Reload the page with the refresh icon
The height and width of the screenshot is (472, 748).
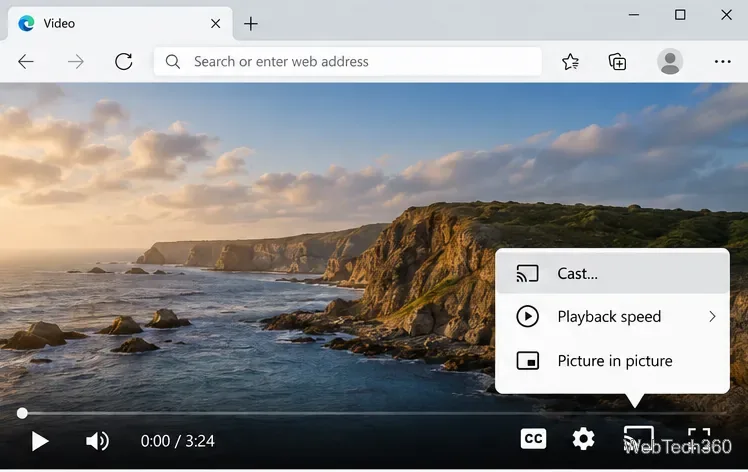click(124, 62)
